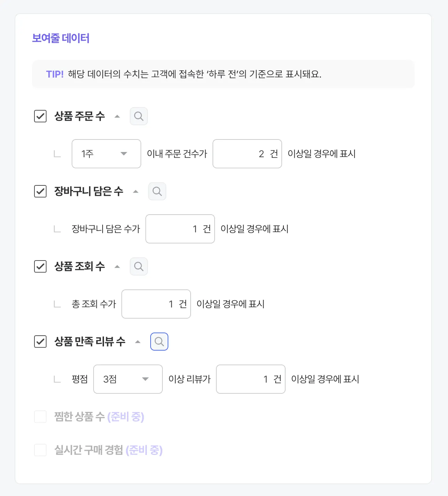Uncheck the 상품 조회 수 checkbox
448x496 pixels.
(40, 266)
